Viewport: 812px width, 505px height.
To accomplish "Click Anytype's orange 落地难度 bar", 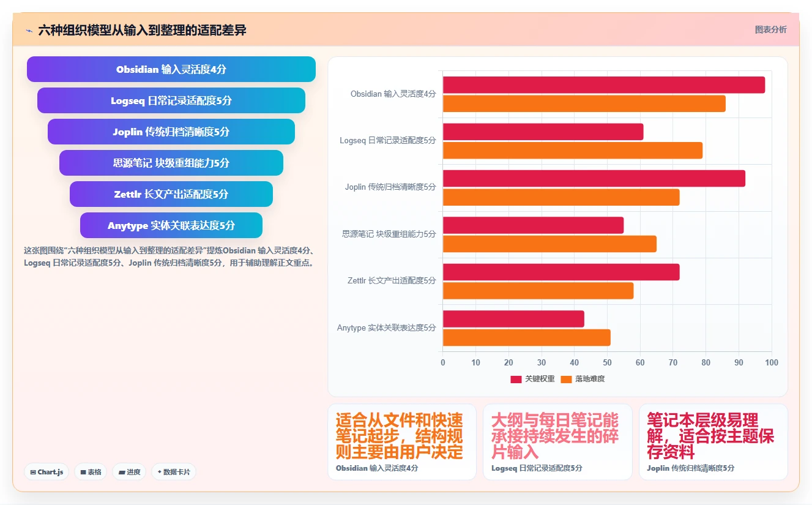I will click(527, 337).
